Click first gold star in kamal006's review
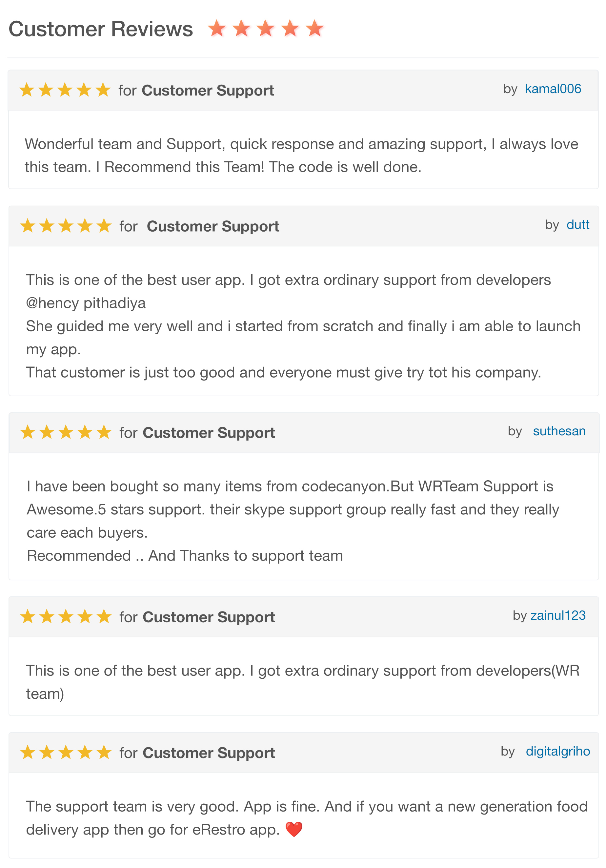 click(x=27, y=90)
